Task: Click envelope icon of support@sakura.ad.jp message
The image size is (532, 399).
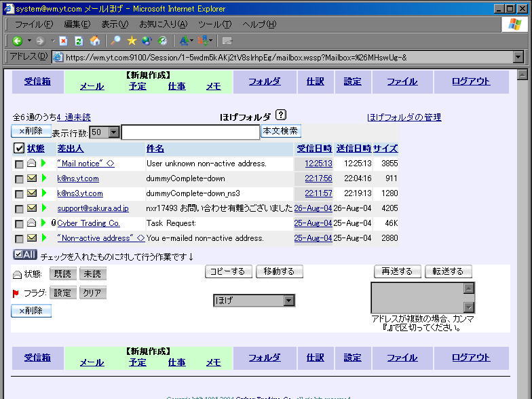Action: click(31, 208)
